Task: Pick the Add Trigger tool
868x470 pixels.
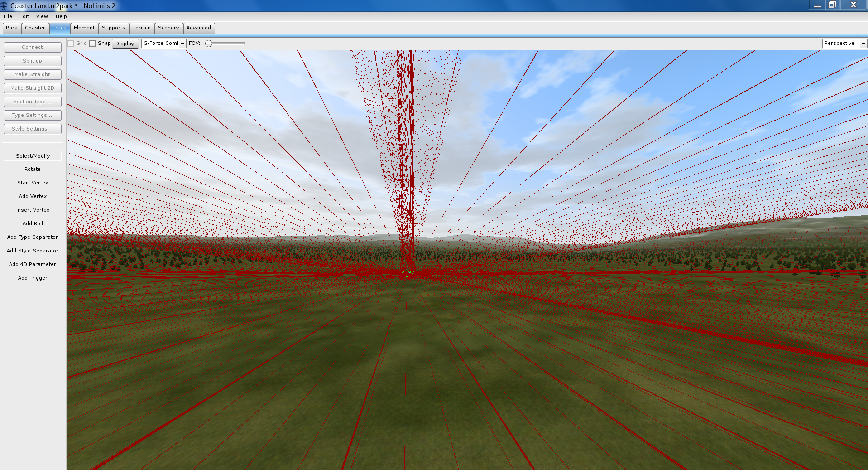Action: (33, 278)
